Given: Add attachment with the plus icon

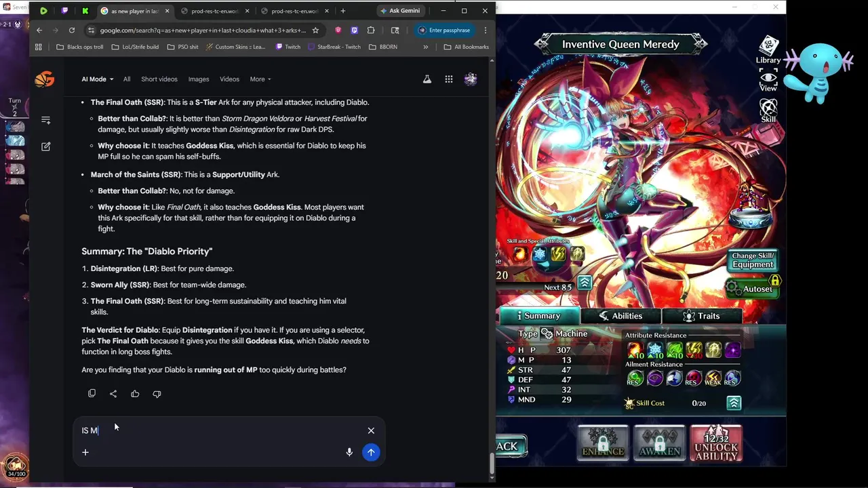Looking at the screenshot, I should click(x=85, y=452).
